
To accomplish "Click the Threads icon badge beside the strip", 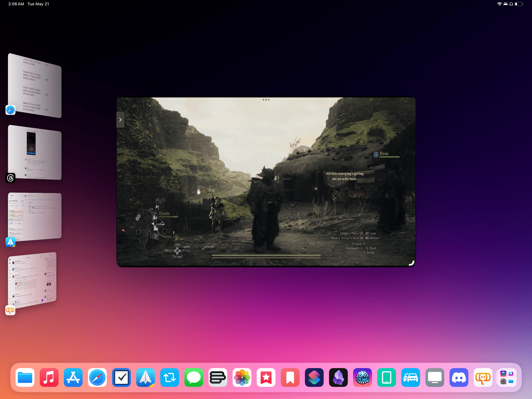I will pyautogui.click(x=10, y=178).
